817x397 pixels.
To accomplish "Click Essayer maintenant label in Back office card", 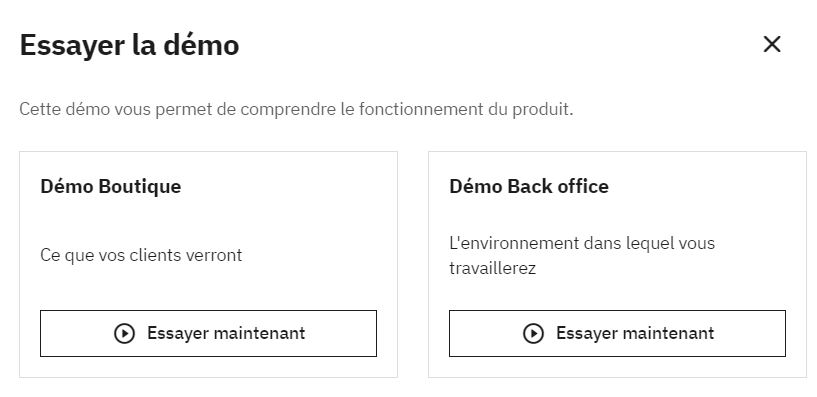I will tap(635, 333).
